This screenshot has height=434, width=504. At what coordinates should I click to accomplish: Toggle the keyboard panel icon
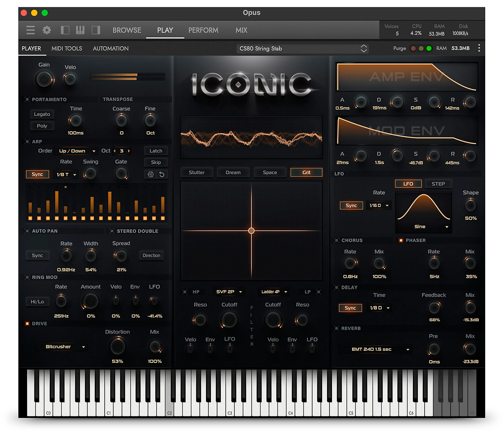pos(80,30)
